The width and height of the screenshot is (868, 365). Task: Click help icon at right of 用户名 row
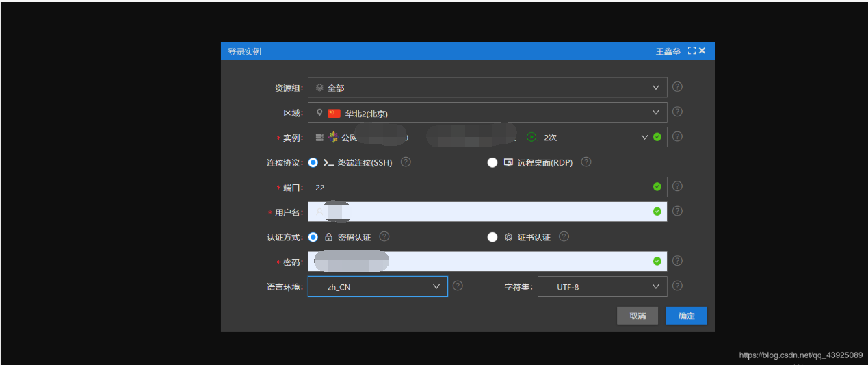click(x=677, y=211)
